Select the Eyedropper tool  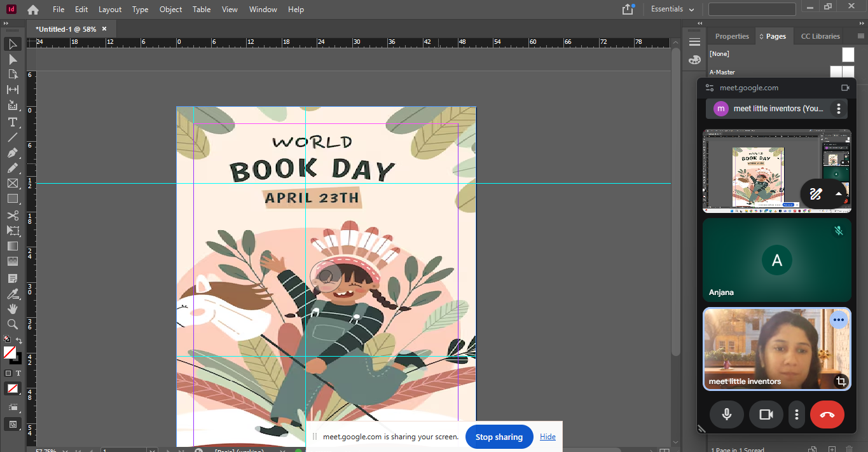pyautogui.click(x=12, y=293)
